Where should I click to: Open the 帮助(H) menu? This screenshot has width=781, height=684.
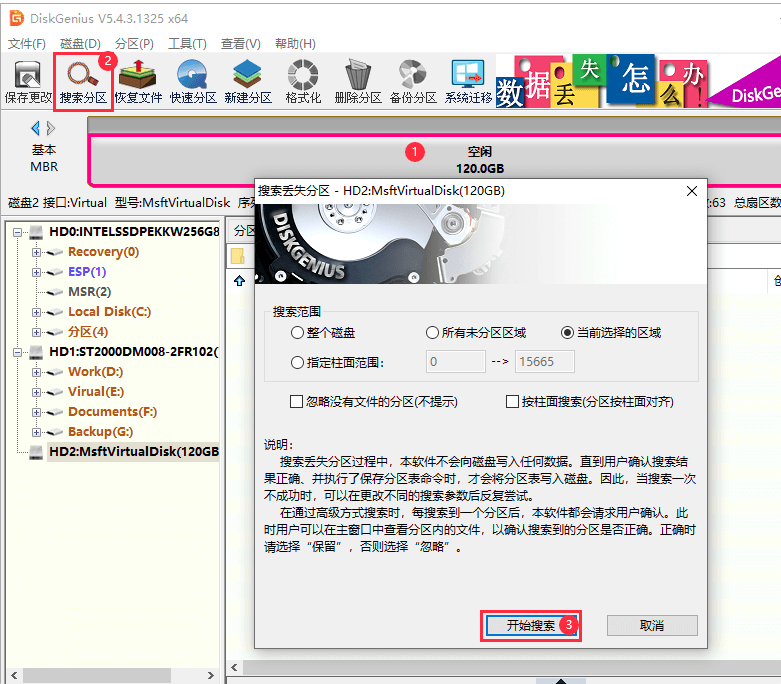[x=295, y=44]
